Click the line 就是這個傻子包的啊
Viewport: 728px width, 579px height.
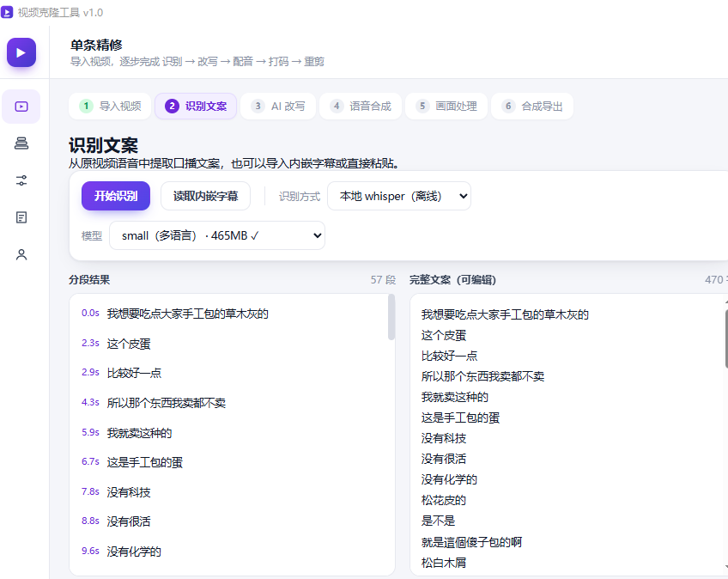[x=471, y=542]
